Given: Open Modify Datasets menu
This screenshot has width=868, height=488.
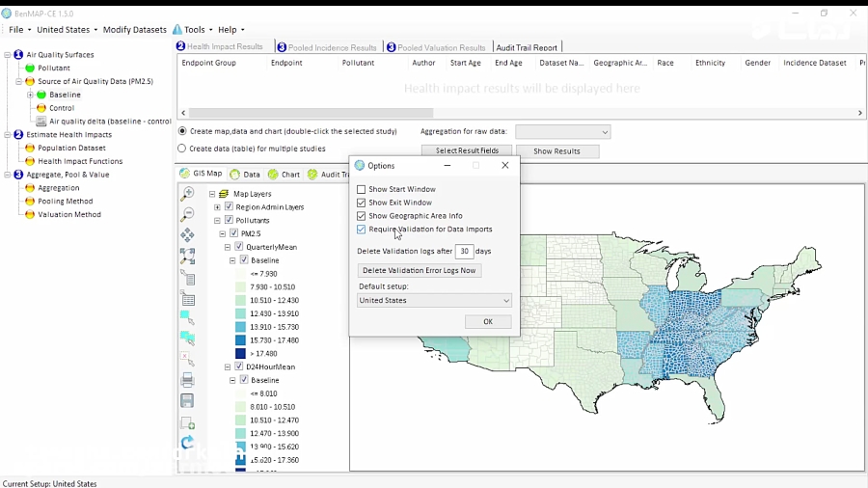Looking at the screenshot, I should pyautogui.click(x=134, y=29).
